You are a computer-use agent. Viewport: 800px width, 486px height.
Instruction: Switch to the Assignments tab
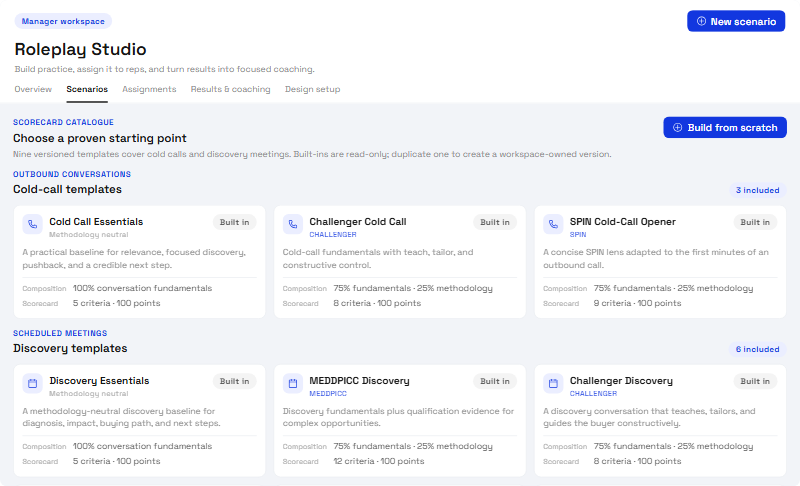149,89
